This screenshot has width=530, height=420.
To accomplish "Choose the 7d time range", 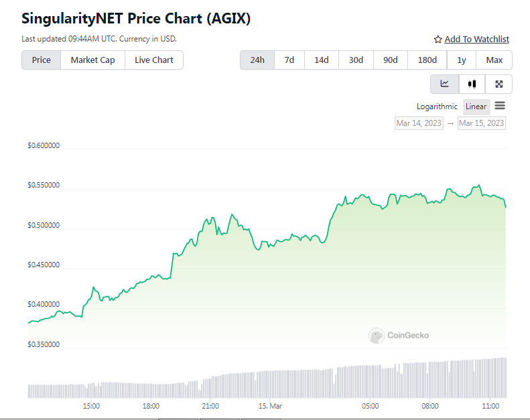I will pyautogui.click(x=289, y=60).
